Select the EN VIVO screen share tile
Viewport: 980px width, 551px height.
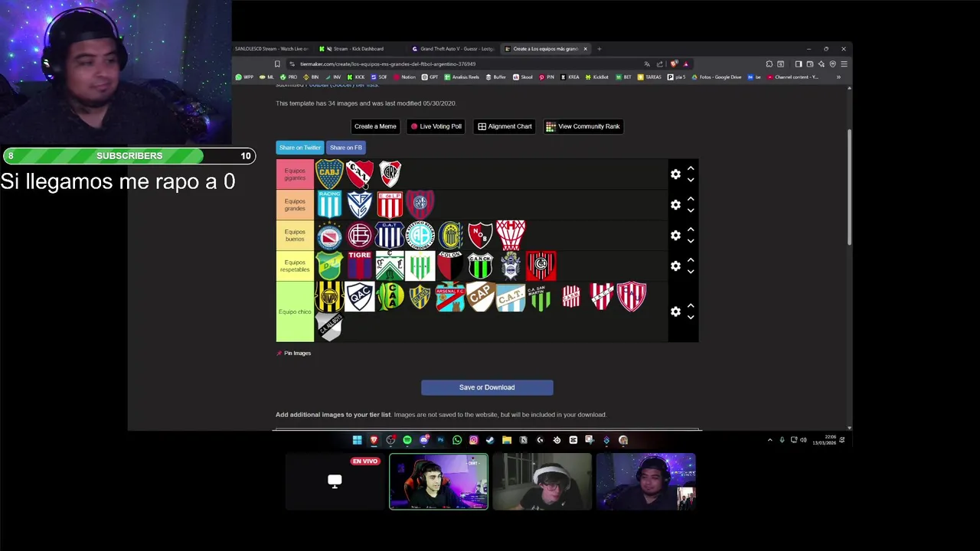(x=335, y=481)
